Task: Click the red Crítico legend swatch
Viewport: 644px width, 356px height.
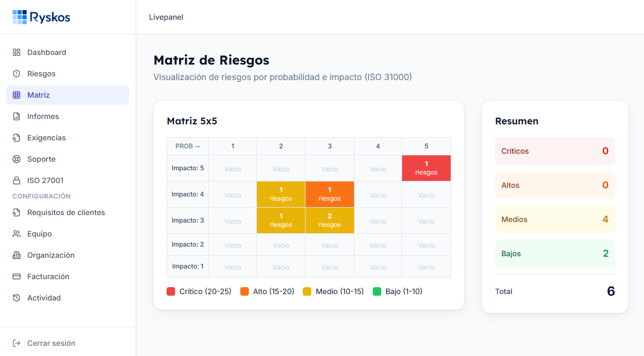Action: [171, 291]
